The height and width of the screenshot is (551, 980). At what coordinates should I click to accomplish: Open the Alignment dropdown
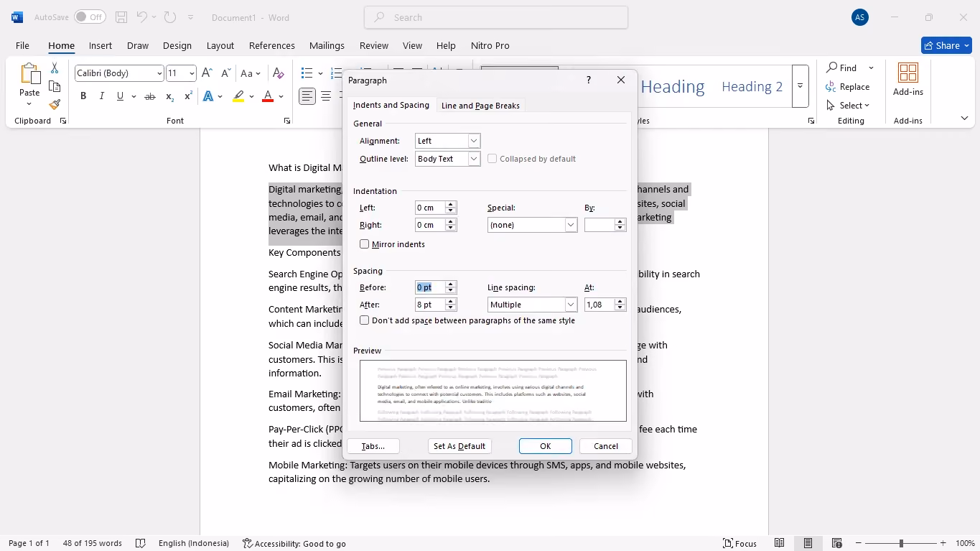(x=474, y=141)
